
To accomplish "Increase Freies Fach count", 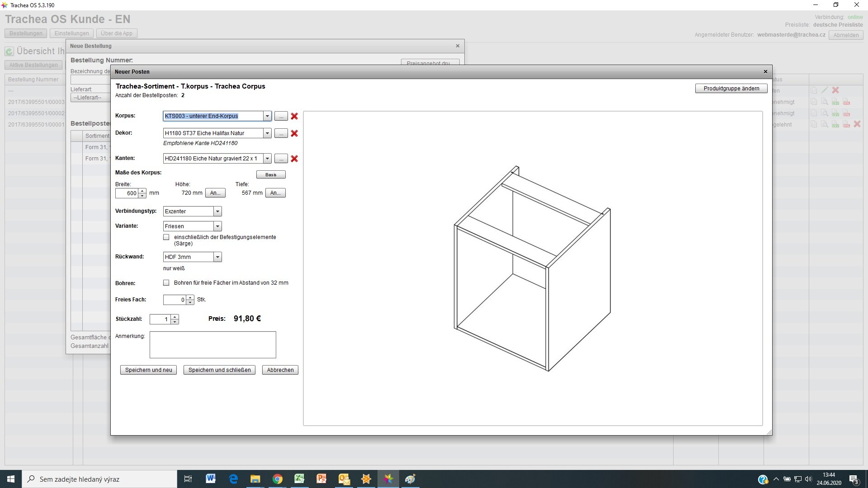I will (x=190, y=297).
